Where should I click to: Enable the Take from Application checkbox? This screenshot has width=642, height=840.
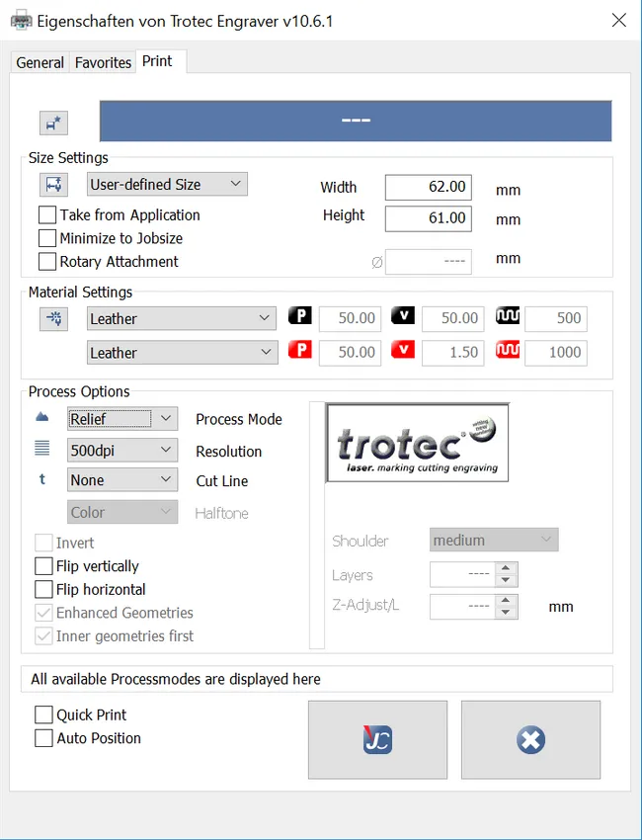(x=47, y=214)
